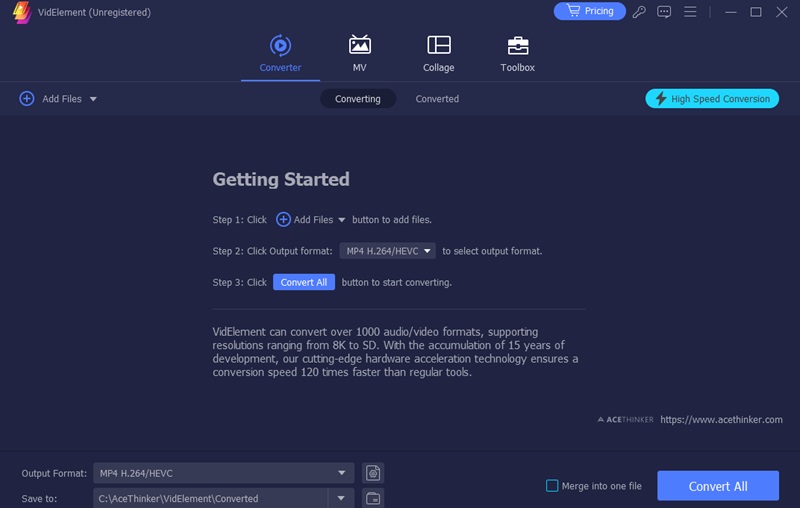The image size is (800, 508).
Task: Toggle the Merge into one file checkbox
Action: (x=552, y=486)
